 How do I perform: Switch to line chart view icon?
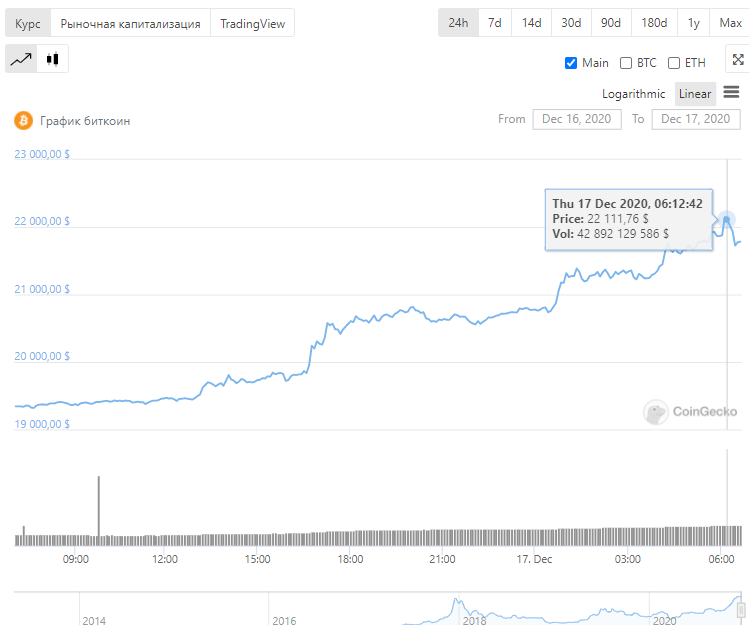(21, 59)
